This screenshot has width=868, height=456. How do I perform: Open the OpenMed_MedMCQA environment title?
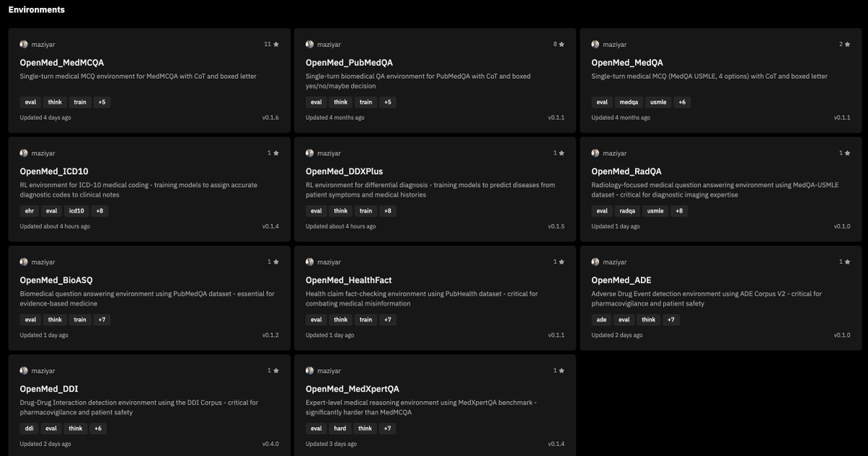pos(62,63)
